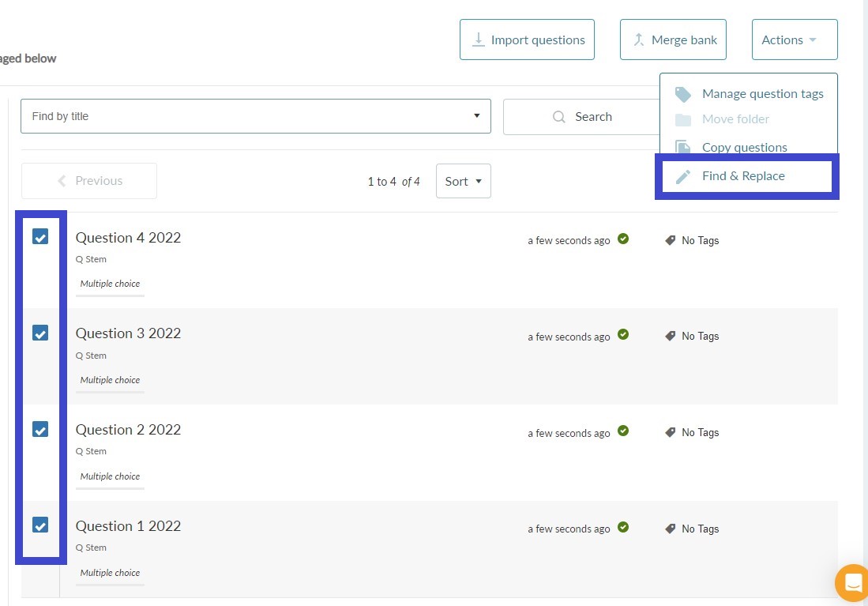This screenshot has height=606, width=868.
Task: Click 'a few seconds ago' for Question 3 2022
Action: [x=569, y=337]
